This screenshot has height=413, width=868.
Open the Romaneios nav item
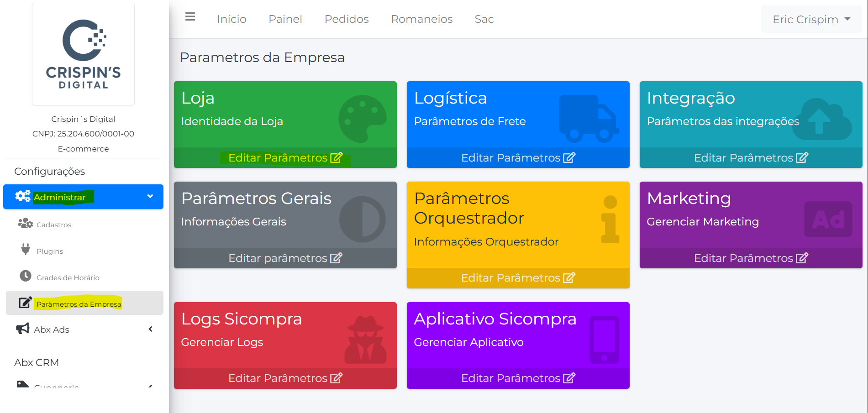tap(421, 19)
